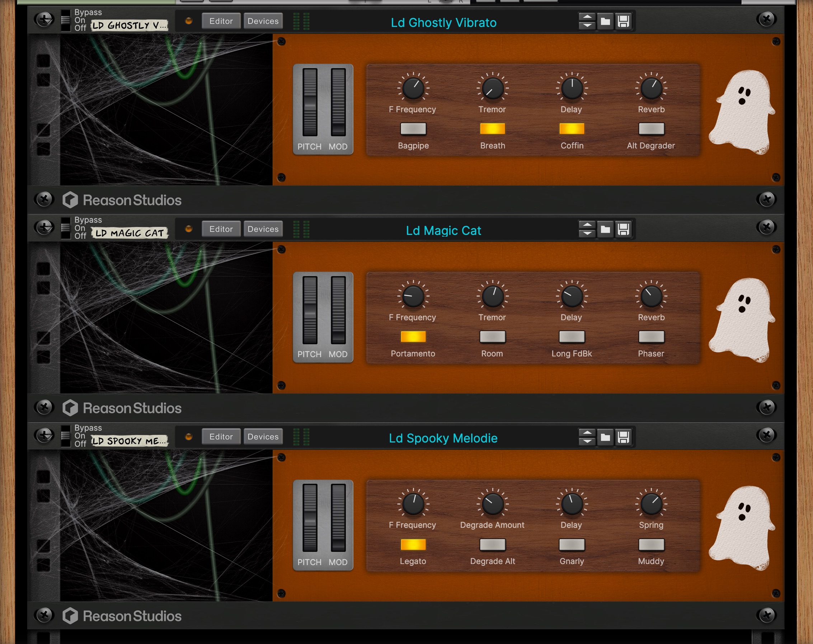Fold Ld Ghostly Vibrato device via left corner screw
Screen dimensions: 813x644
tap(44, 19)
